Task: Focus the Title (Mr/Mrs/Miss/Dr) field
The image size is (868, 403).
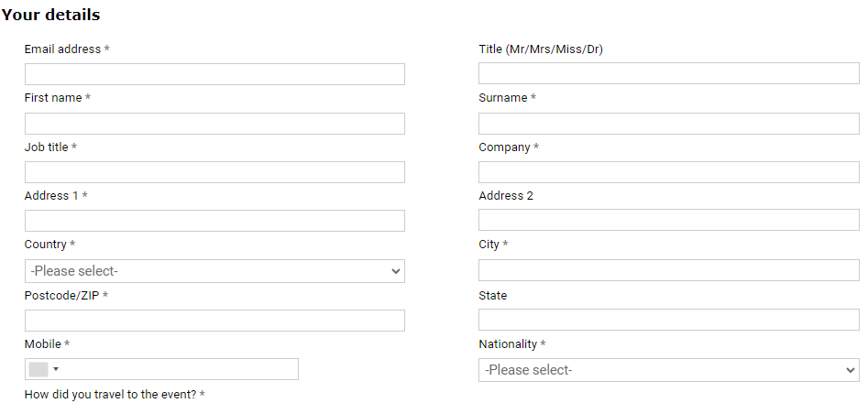Action: (668, 74)
